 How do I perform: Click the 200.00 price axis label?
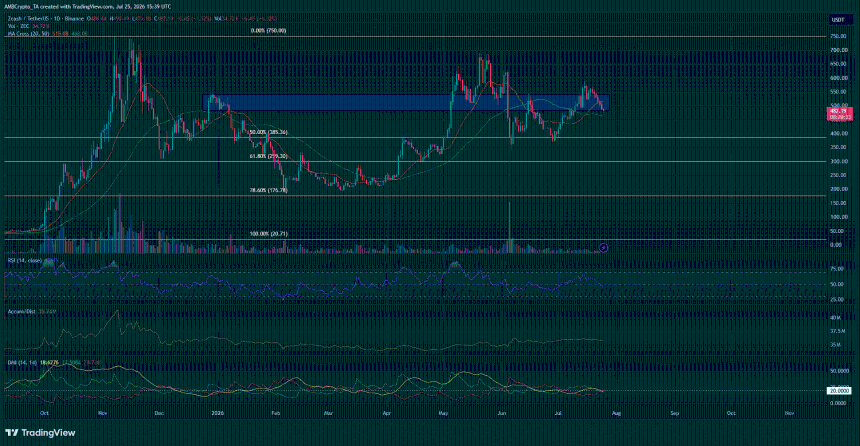click(838, 189)
